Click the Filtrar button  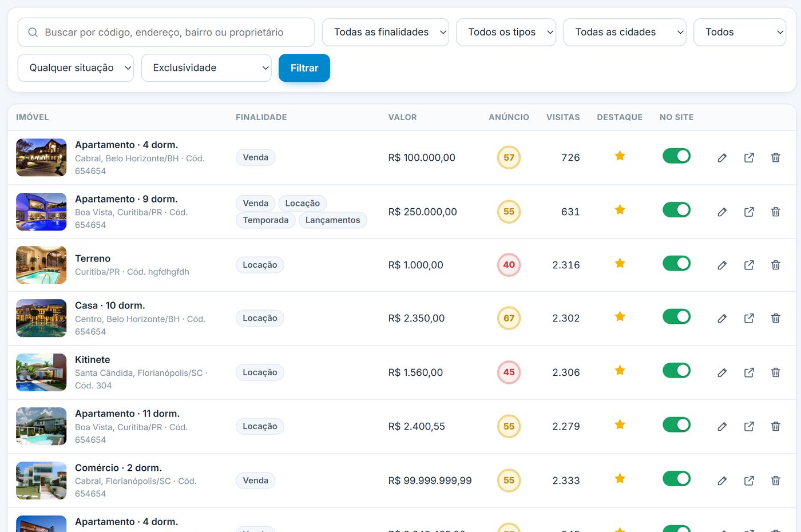click(304, 68)
